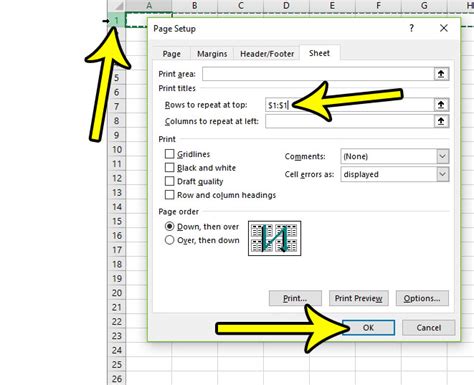The width and height of the screenshot is (474, 385).
Task: Select row 20 header in the worksheet
Action: coord(117,293)
